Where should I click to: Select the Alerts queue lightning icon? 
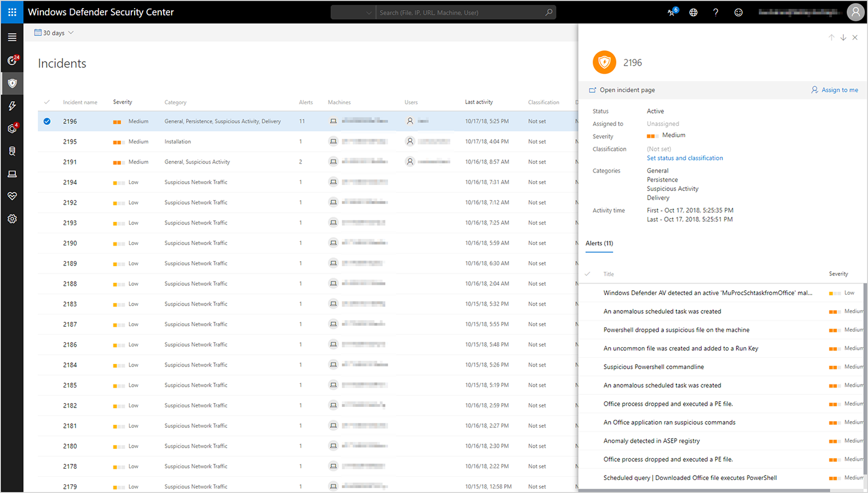tap(12, 105)
